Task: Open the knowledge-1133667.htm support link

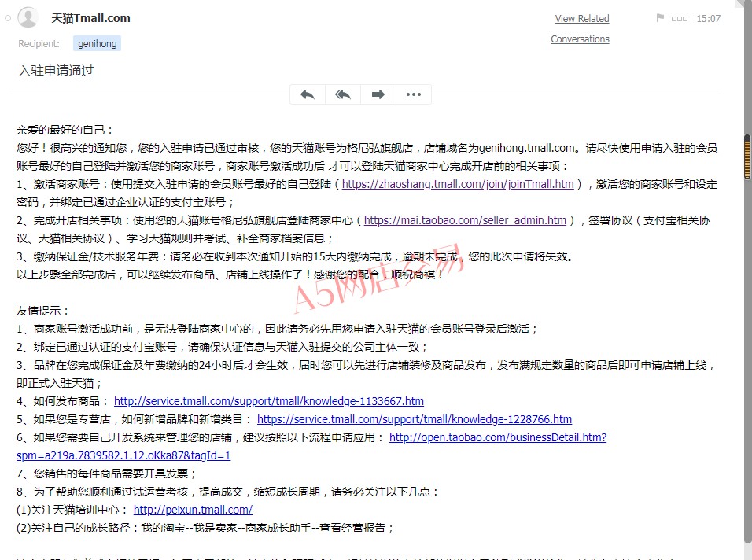Action: (269, 401)
